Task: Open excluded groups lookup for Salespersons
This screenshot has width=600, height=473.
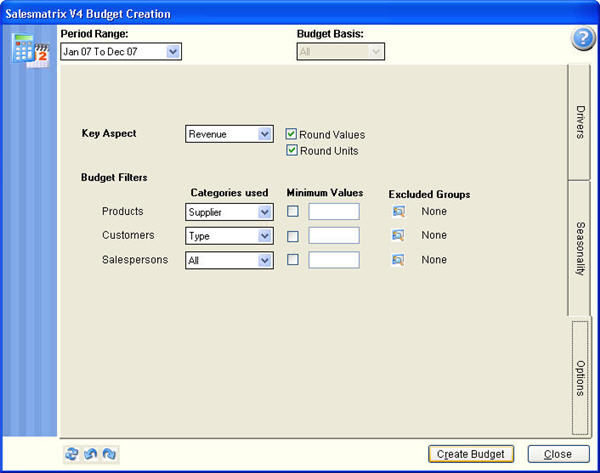Action: tap(398, 260)
